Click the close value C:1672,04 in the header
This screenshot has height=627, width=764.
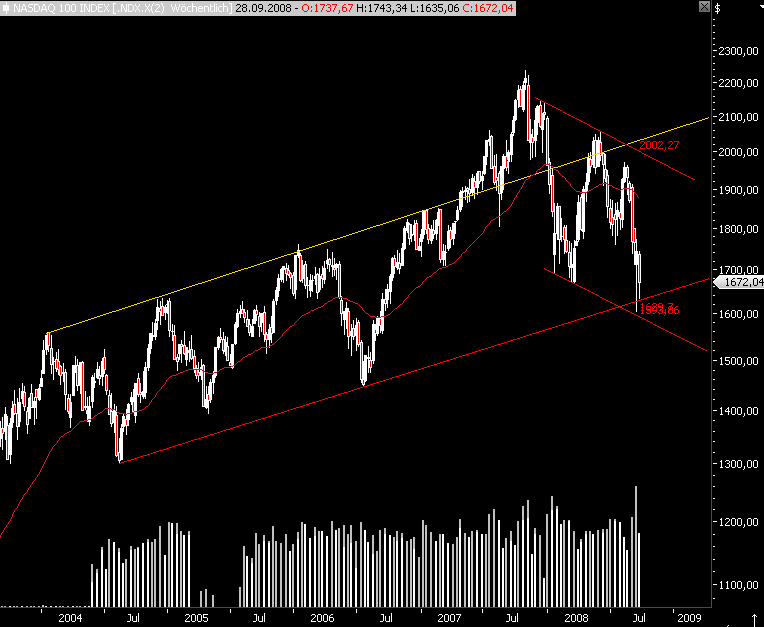coord(488,8)
